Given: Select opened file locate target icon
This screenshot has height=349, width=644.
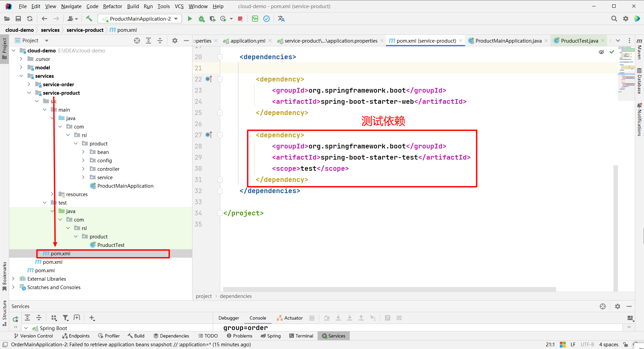Looking at the screenshot, I should 137,41.
